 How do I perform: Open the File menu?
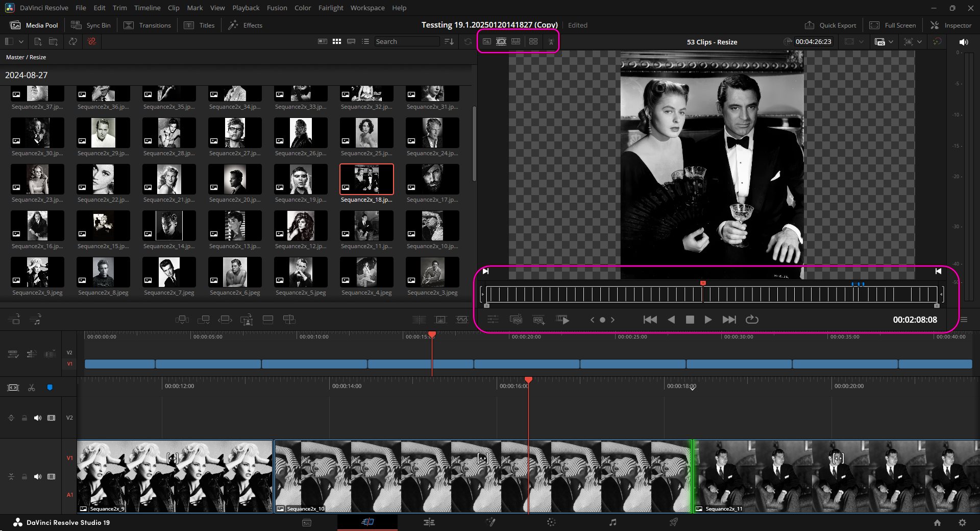pos(81,8)
